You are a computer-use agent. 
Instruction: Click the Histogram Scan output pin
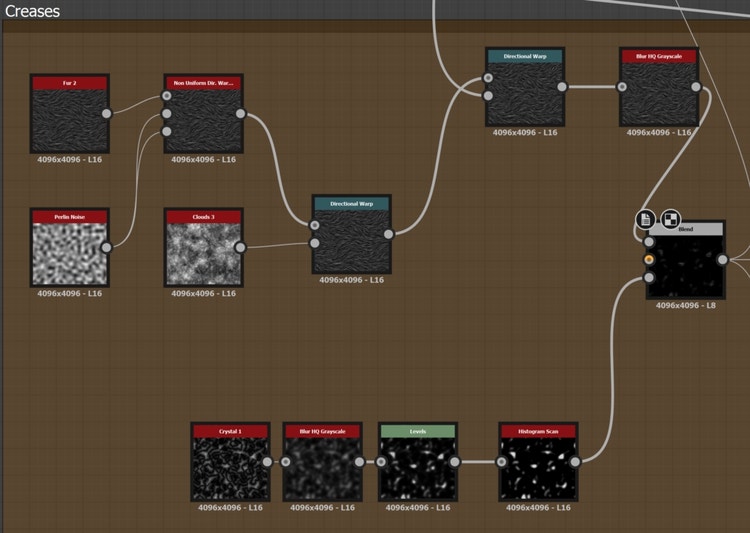(575, 462)
